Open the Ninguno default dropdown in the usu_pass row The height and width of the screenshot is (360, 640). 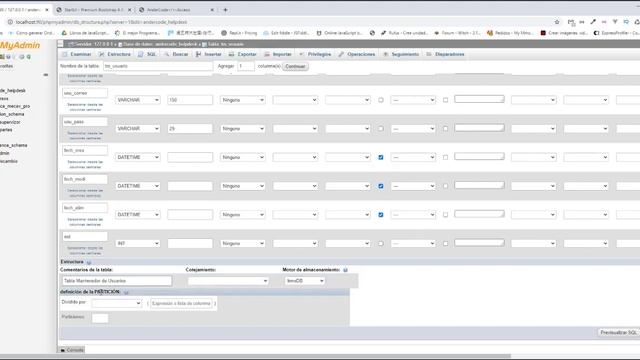click(x=243, y=129)
